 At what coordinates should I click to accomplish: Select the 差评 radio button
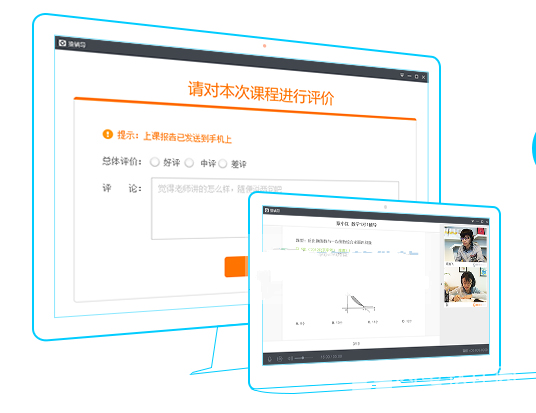223,164
